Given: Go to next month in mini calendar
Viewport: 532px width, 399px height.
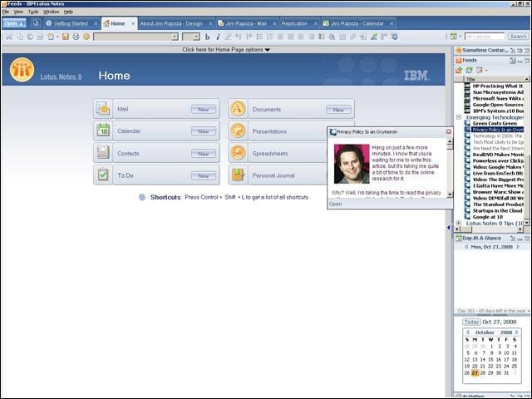Looking at the screenshot, I should click(x=517, y=332).
